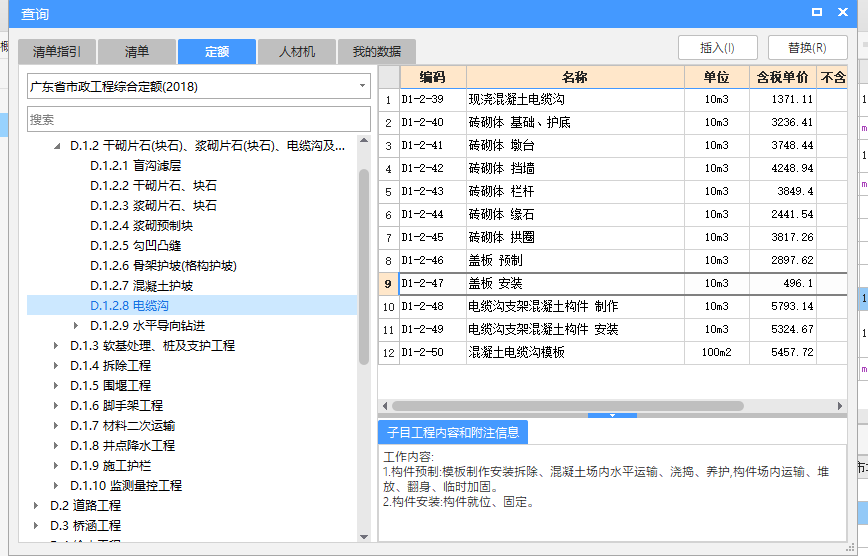Expand the D.1.10 监测量控工程 node
Viewport: 868px width, 556px height.
[56, 485]
